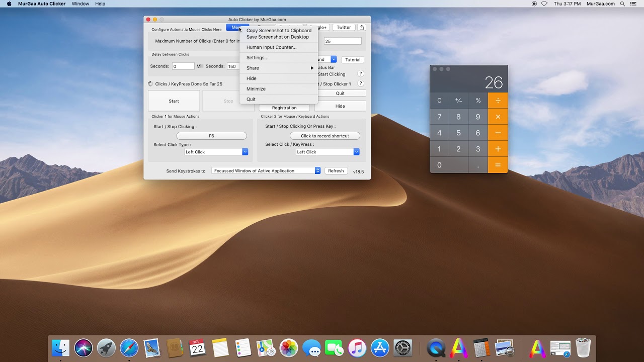This screenshot has width=644, height=362.
Task: Choose Quit at bottom of popup menu
Action: pos(279,99)
